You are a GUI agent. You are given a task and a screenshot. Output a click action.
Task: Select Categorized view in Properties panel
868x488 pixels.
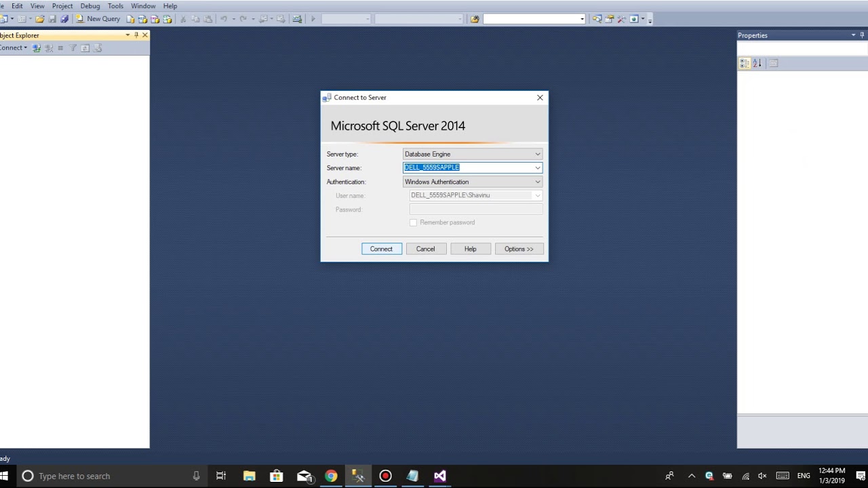tap(745, 63)
